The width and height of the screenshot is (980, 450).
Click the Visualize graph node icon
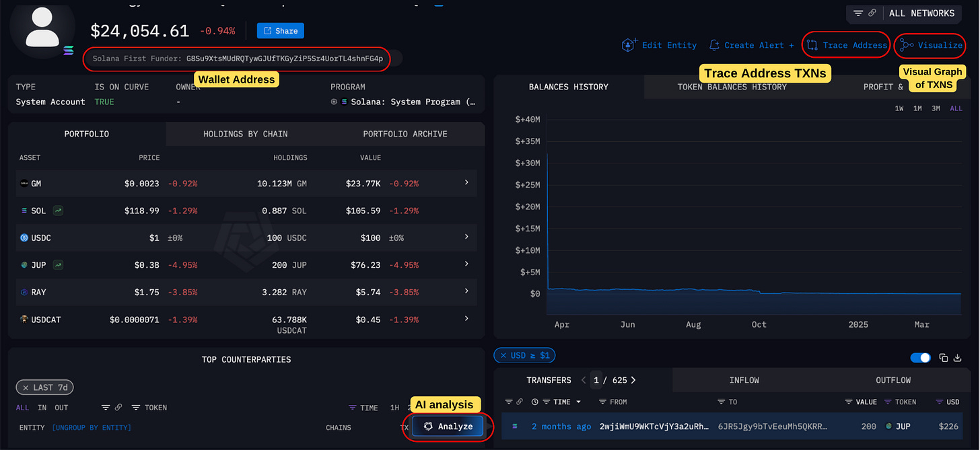(907, 45)
